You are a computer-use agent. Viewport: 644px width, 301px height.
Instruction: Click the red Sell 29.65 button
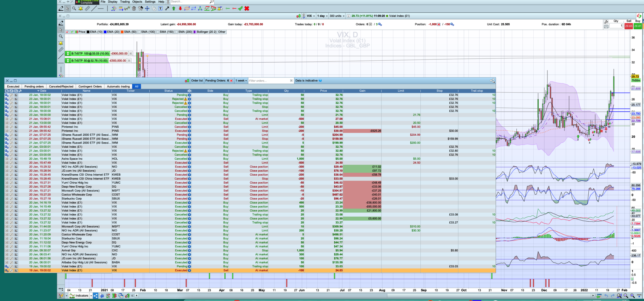click(629, 26)
